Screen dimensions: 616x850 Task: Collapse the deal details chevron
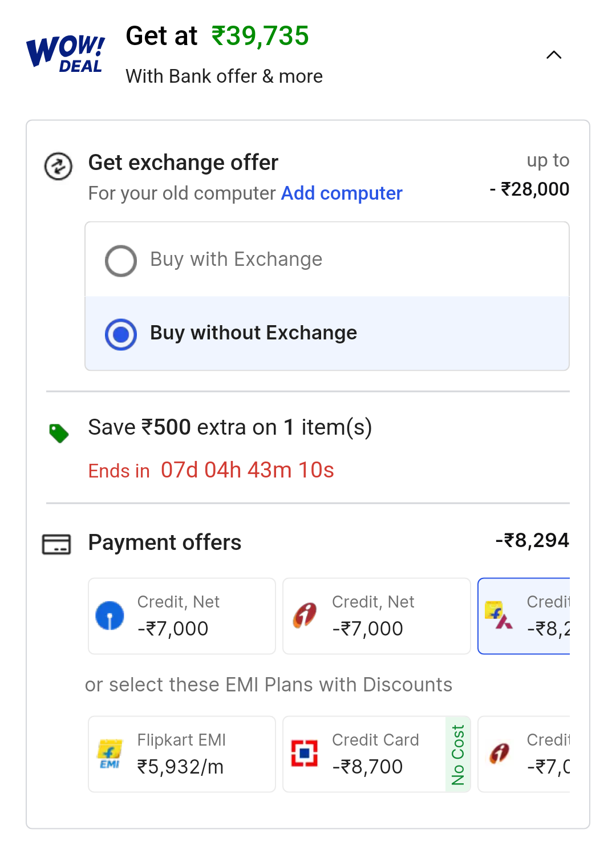554,55
